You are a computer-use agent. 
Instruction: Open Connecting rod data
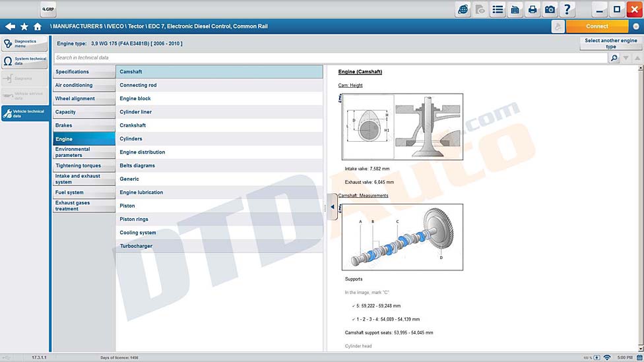coord(219,85)
